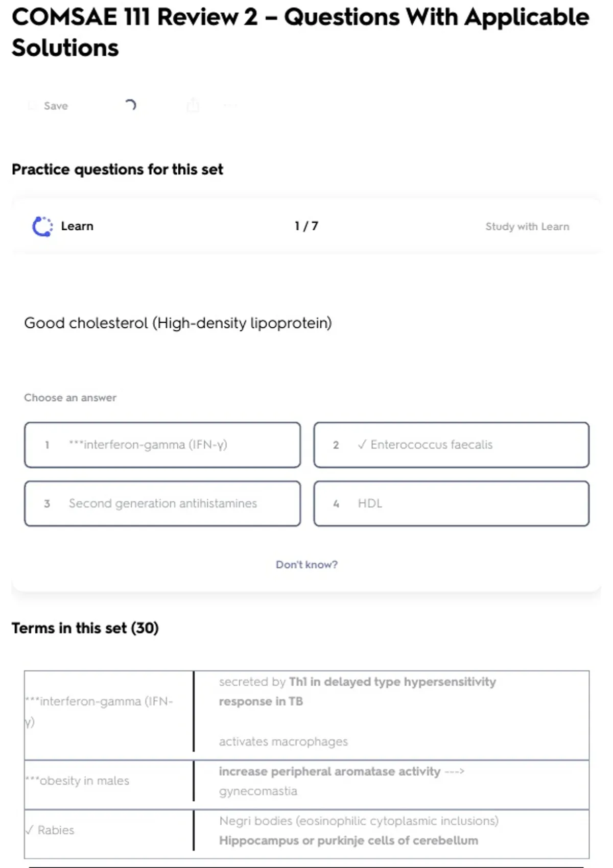The image size is (613, 868).
Task: Click the Good cholesterol question prompt
Action: [178, 323]
